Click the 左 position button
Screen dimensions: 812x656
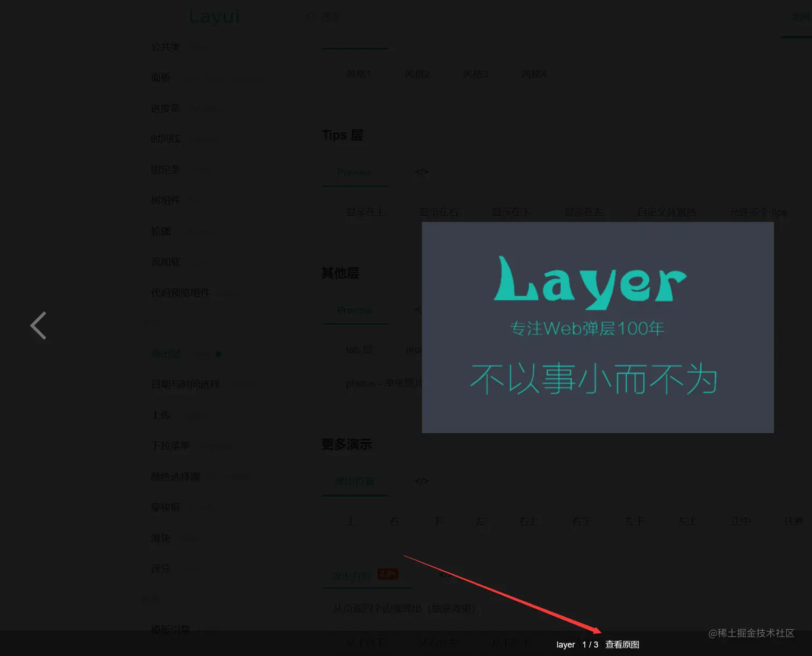[x=481, y=521]
